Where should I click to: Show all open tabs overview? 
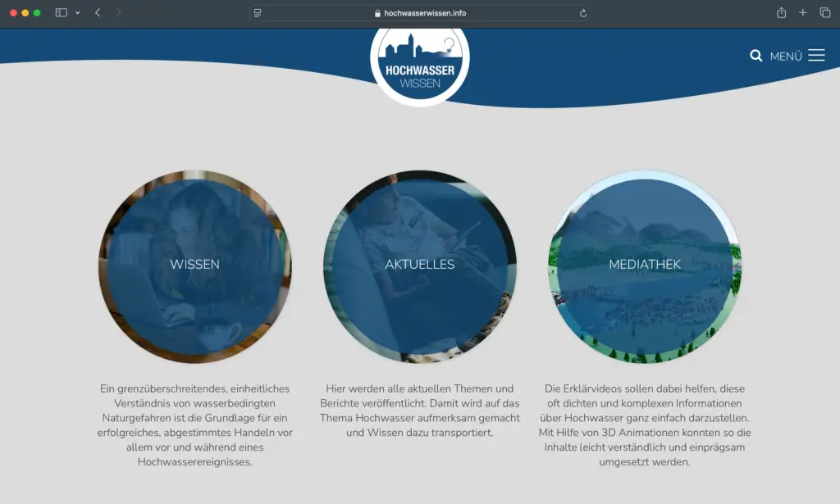pyautogui.click(x=824, y=13)
